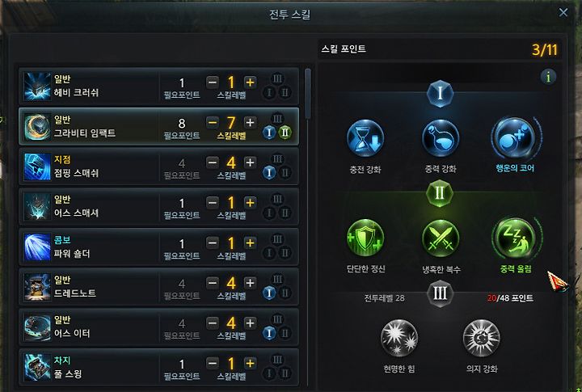Select the 중력 강화 flask tripod icon
This screenshot has width=582, height=392.
coord(441,138)
